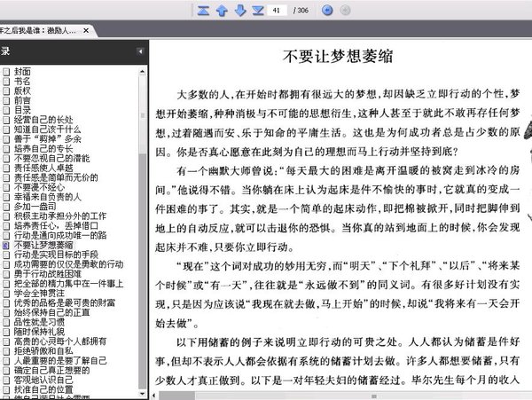Viewport: 532px width, 400px height.
Task: Jump to the first page
Action: tap(203, 10)
